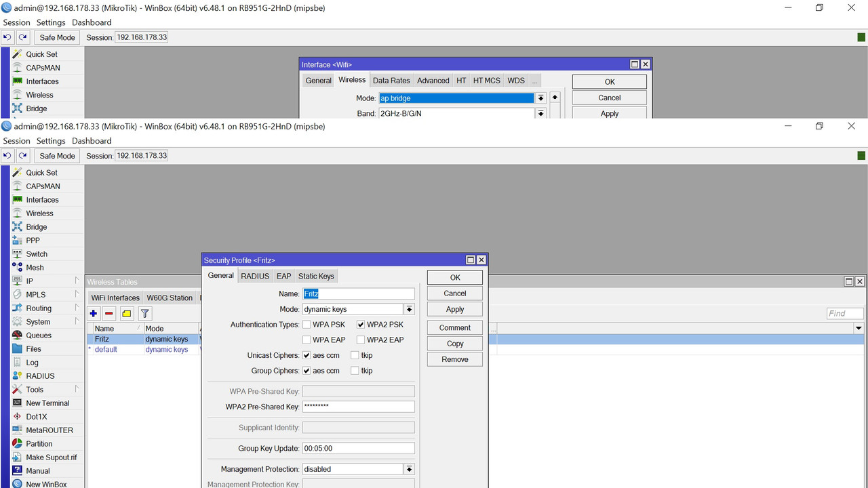
Task: Click Apply in the Security Profile dialog
Action: point(455,309)
